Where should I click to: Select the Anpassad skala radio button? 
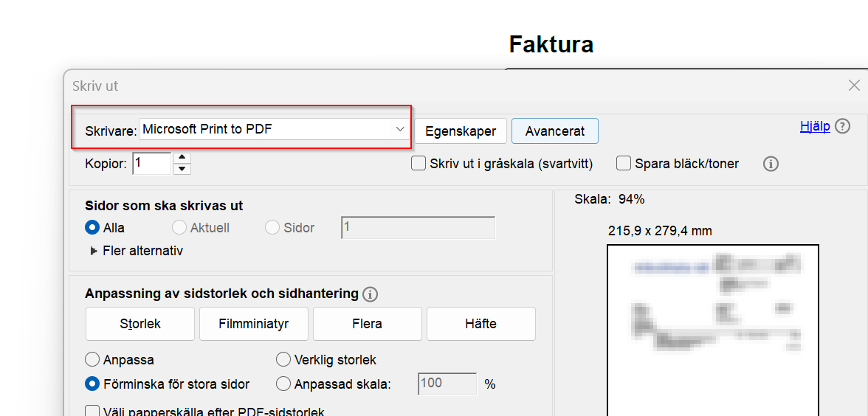283,384
